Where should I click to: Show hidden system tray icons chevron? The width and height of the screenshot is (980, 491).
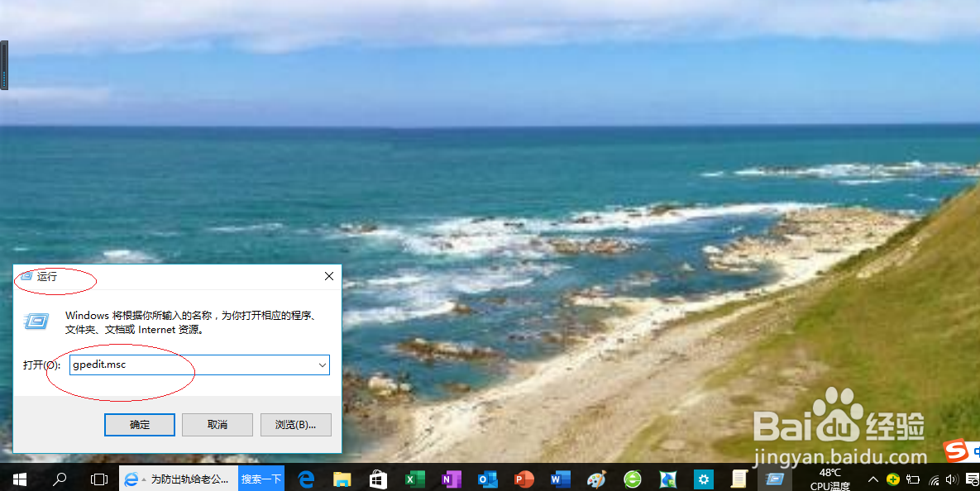tap(873, 479)
